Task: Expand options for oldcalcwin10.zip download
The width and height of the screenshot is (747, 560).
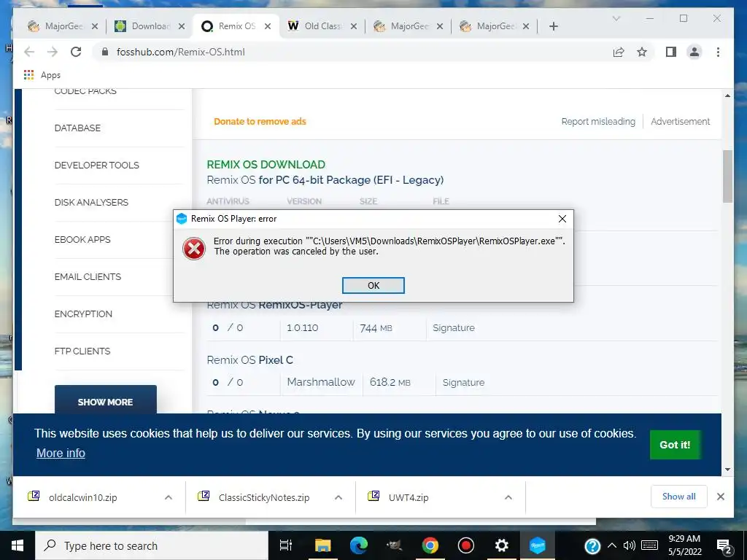Action: pos(169,497)
